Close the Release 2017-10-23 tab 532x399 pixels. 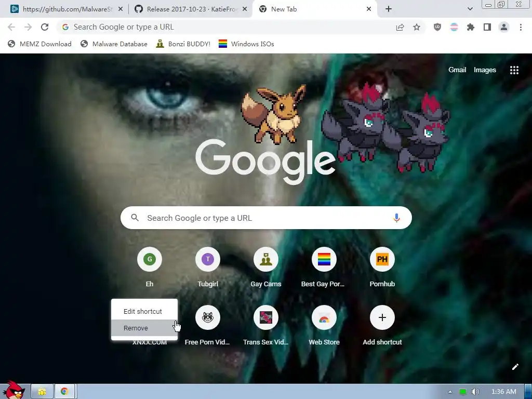(x=245, y=9)
